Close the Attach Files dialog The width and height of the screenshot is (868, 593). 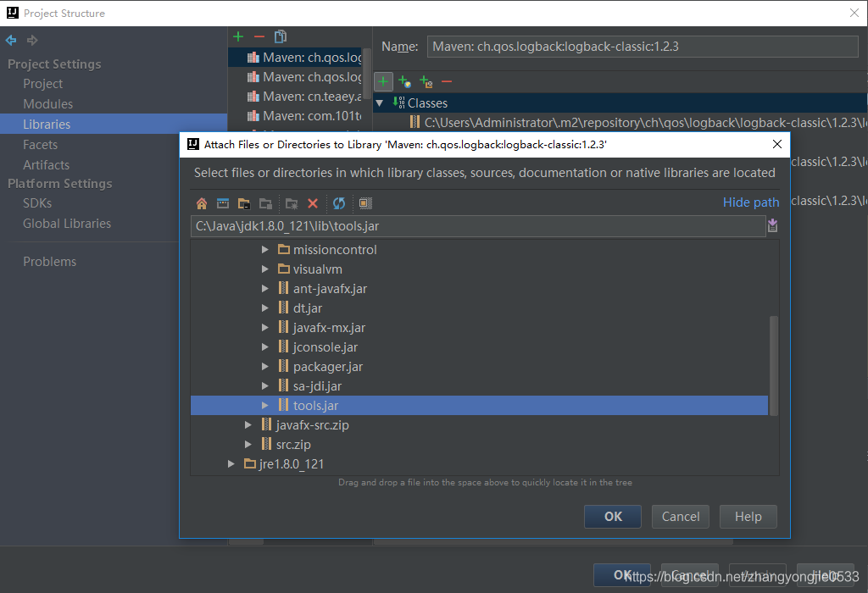point(777,144)
